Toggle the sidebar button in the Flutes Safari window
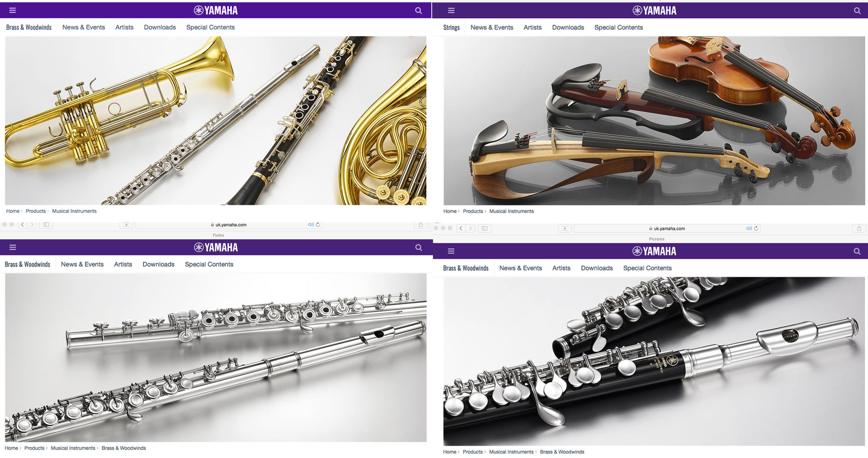Viewport: 868px width, 458px height. (47, 225)
